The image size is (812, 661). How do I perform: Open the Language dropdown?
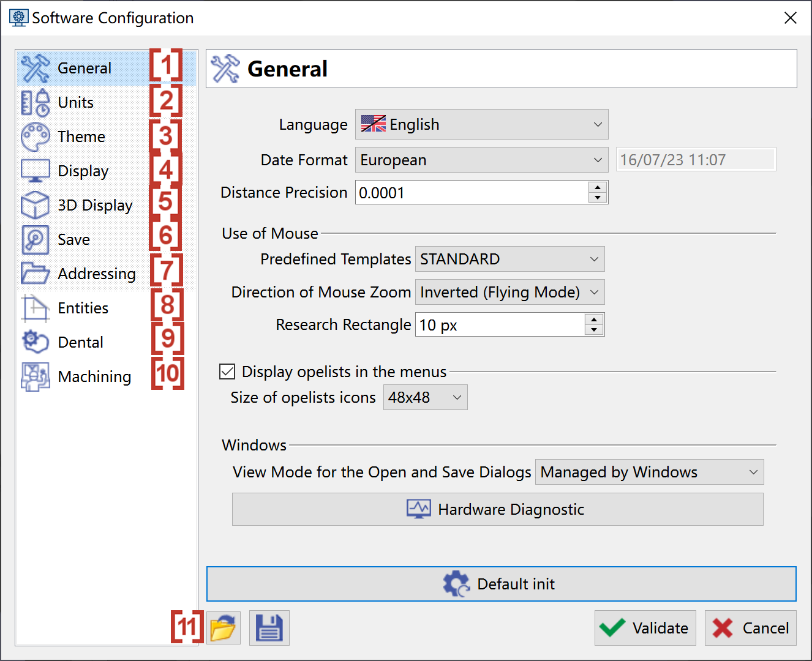(481, 125)
